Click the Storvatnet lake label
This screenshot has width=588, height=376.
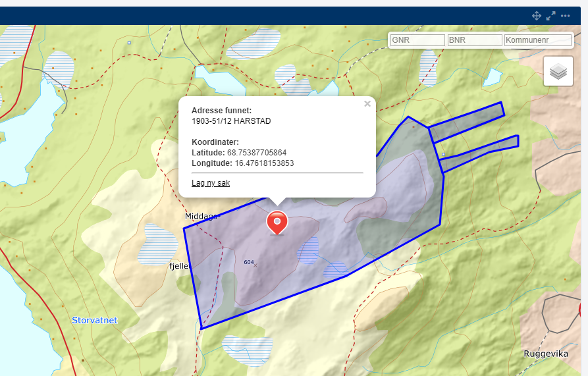coord(94,321)
